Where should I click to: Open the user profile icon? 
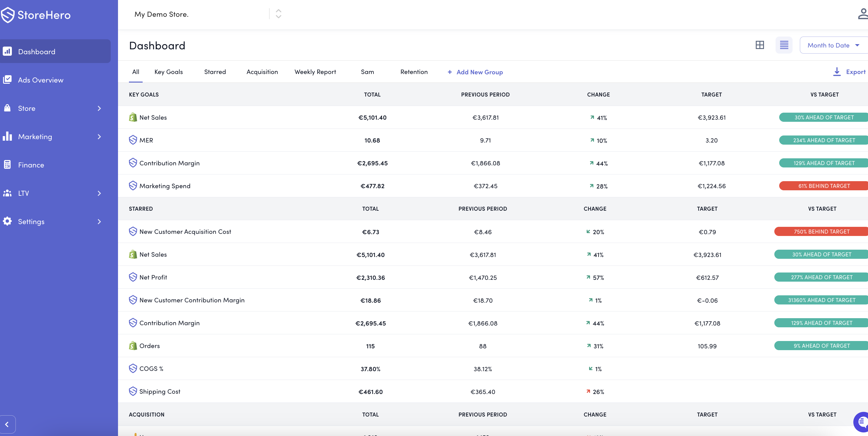click(x=863, y=14)
